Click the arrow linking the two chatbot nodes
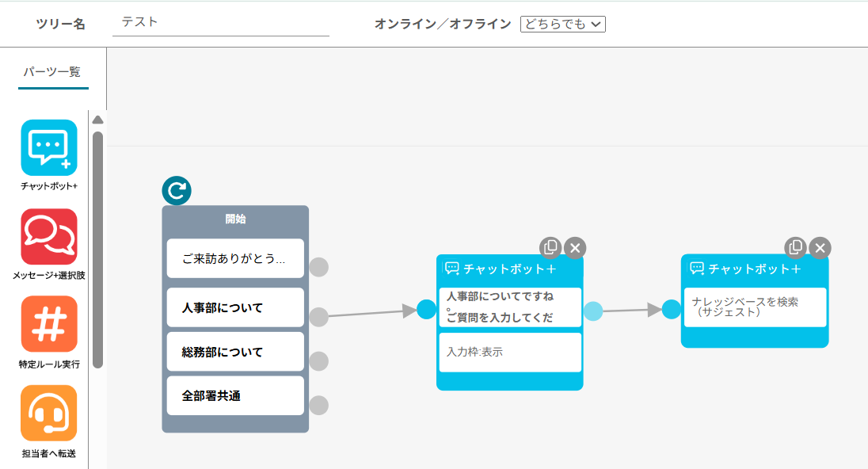Screen dimensions: 868x469 click(x=632, y=310)
